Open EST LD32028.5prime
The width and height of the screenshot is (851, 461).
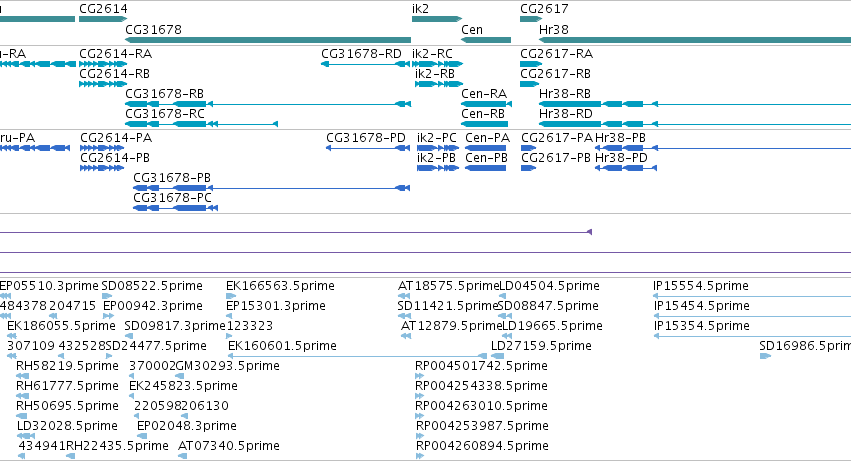point(67,426)
